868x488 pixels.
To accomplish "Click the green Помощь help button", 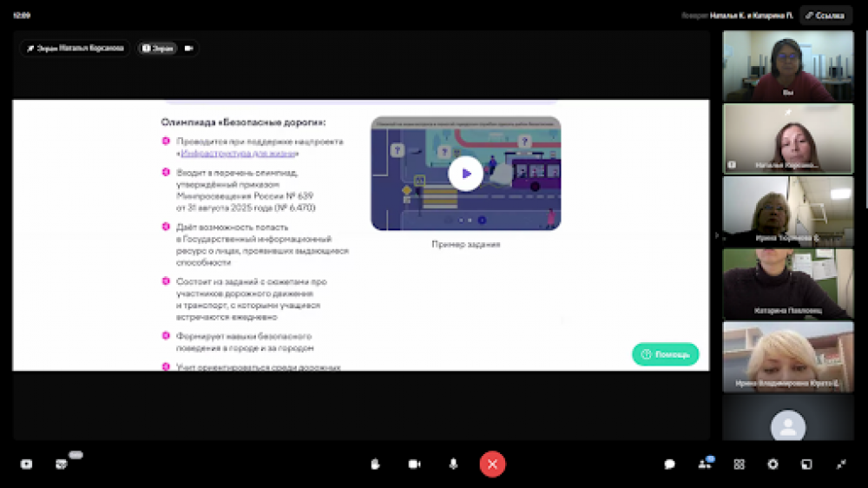I will click(665, 354).
